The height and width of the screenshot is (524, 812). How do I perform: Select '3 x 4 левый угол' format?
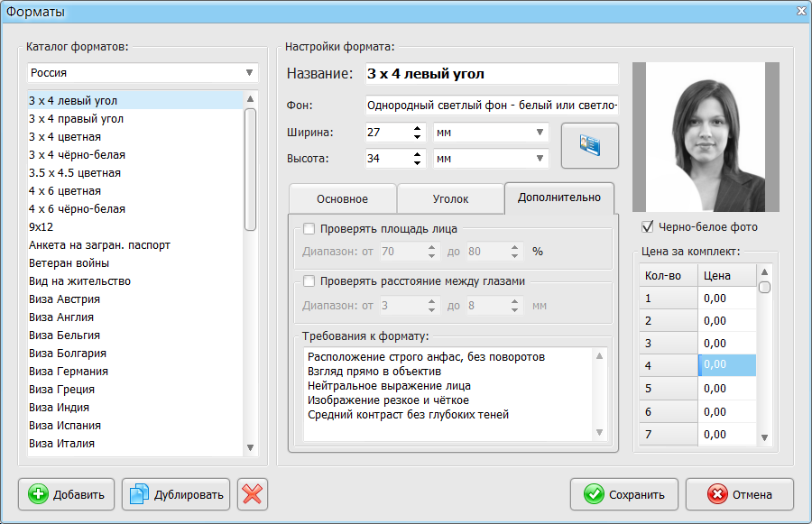coord(135,100)
